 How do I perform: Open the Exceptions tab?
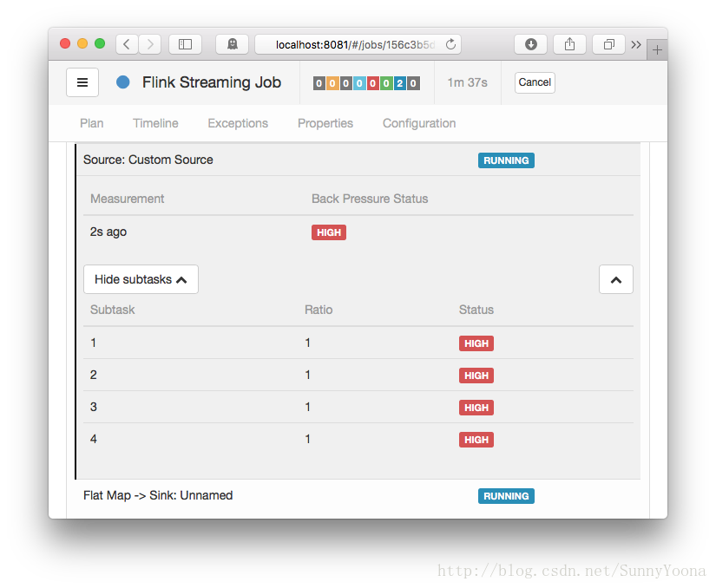click(238, 123)
